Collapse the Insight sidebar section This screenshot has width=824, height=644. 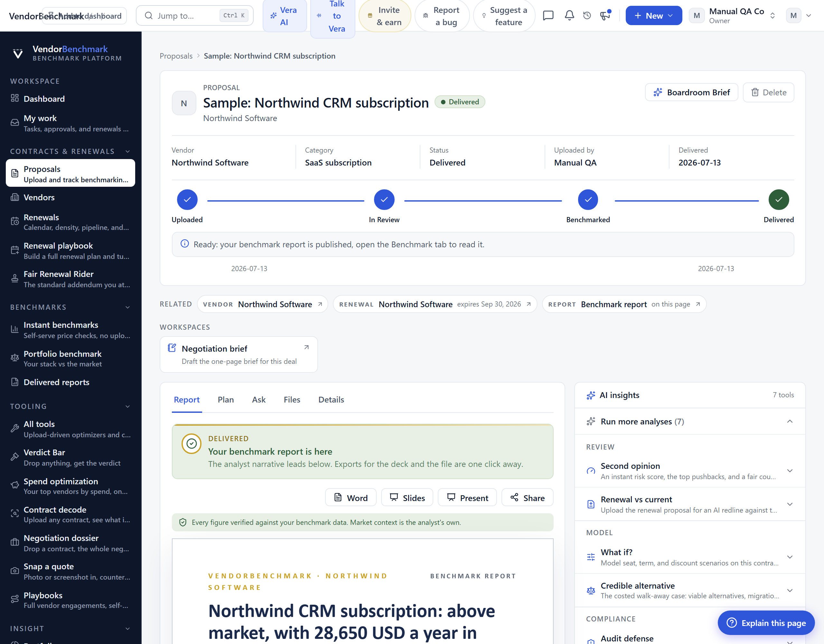point(127,629)
